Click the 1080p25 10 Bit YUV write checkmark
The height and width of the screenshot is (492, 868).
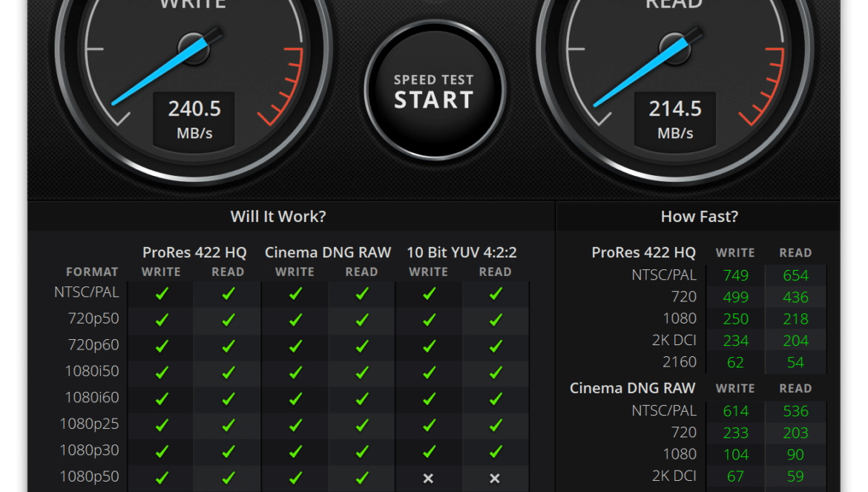pyautogui.click(x=429, y=425)
